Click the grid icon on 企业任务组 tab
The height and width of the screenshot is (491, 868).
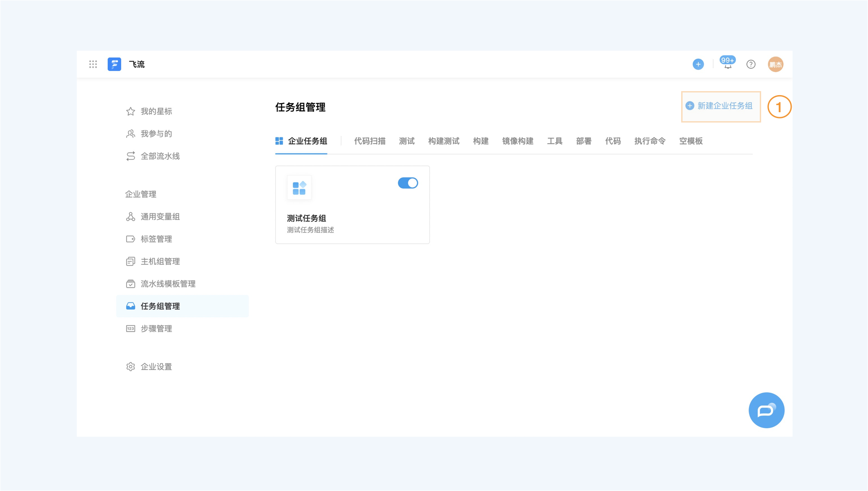pyautogui.click(x=279, y=141)
